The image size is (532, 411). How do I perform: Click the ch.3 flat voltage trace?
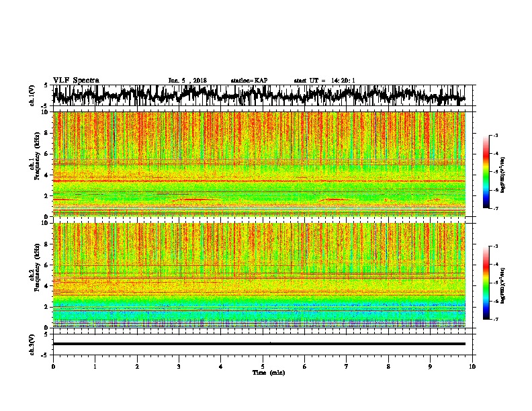click(259, 344)
